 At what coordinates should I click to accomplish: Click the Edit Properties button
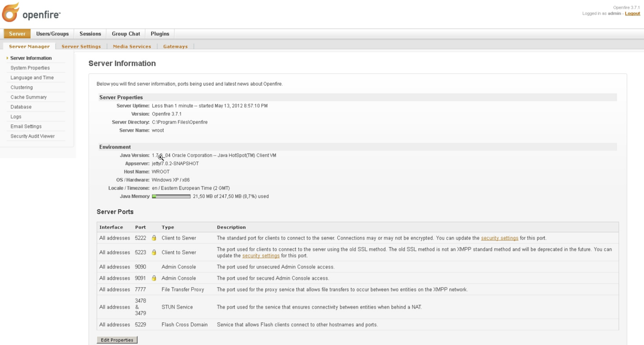pos(117,340)
